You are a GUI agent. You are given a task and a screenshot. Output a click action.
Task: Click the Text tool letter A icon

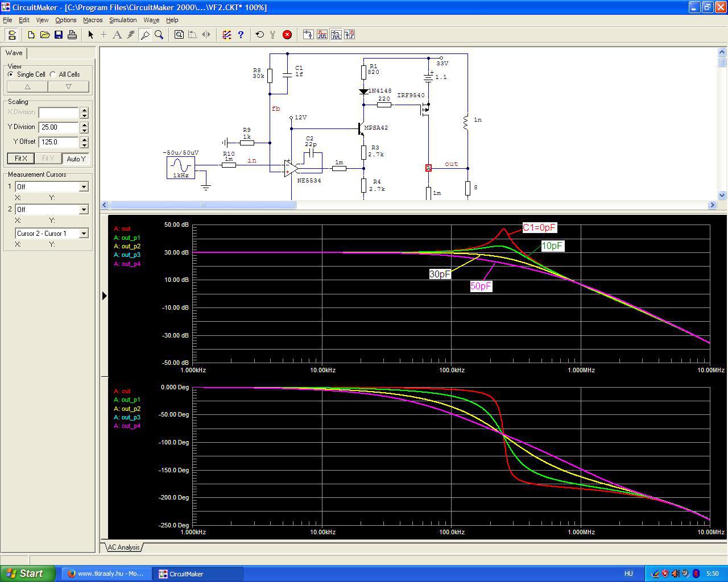(x=117, y=35)
